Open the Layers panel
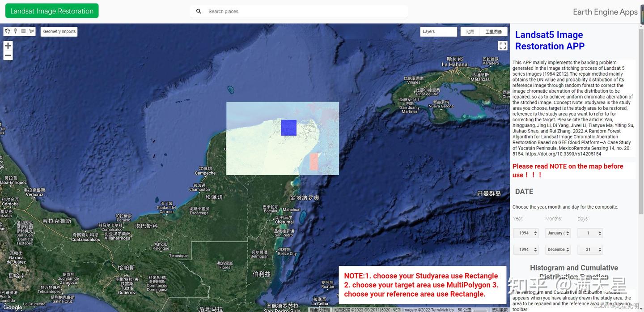This screenshot has height=312, width=644. [x=438, y=31]
